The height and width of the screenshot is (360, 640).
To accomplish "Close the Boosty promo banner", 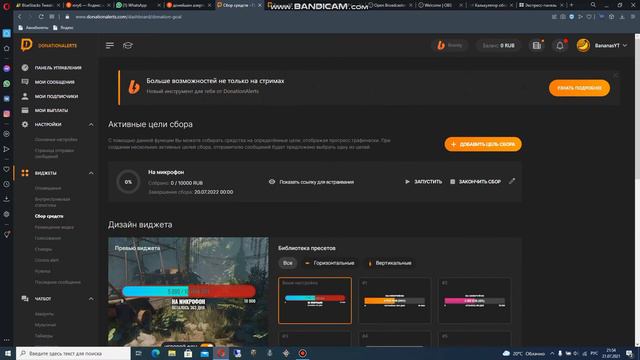I will click(x=616, y=75).
